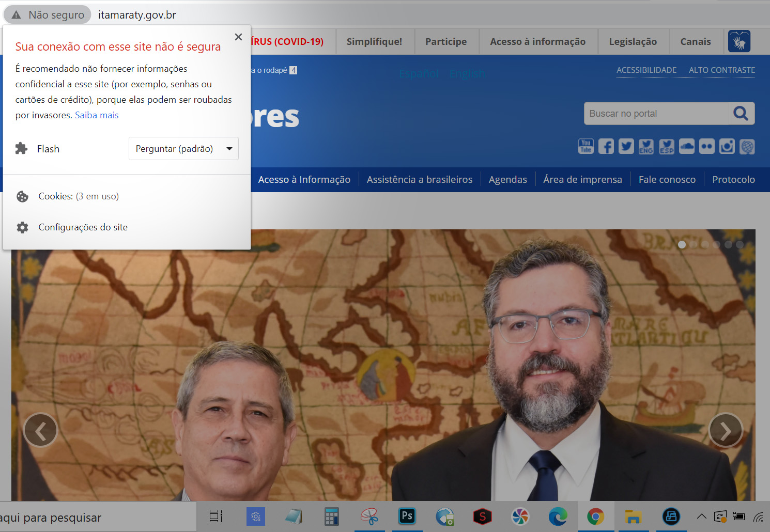The width and height of the screenshot is (770, 532).
Task: Switch the site language to Español
Action: click(419, 74)
